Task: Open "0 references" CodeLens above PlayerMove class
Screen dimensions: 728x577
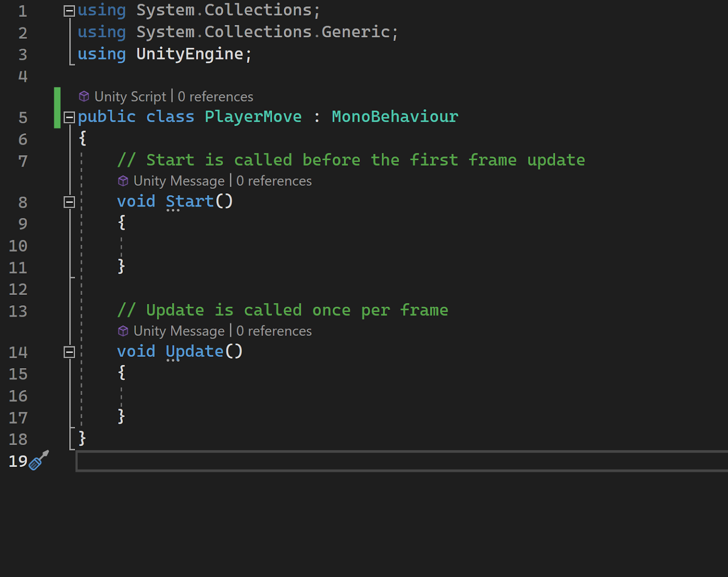Action: tap(215, 96)
